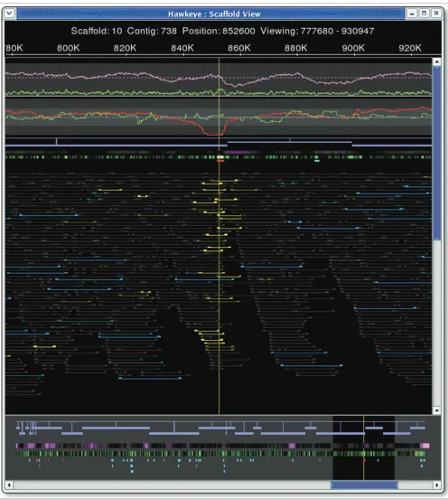The image size is (448, 499).
Task: Click the blue horizontal scrollbar thumb
Action: click(x=364, y=485)
